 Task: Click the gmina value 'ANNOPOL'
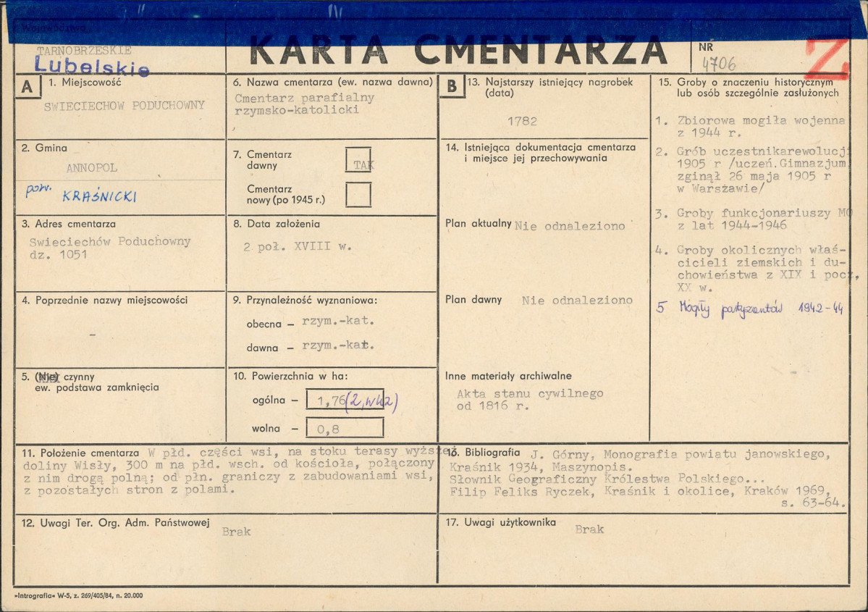[x=91, y=168]
